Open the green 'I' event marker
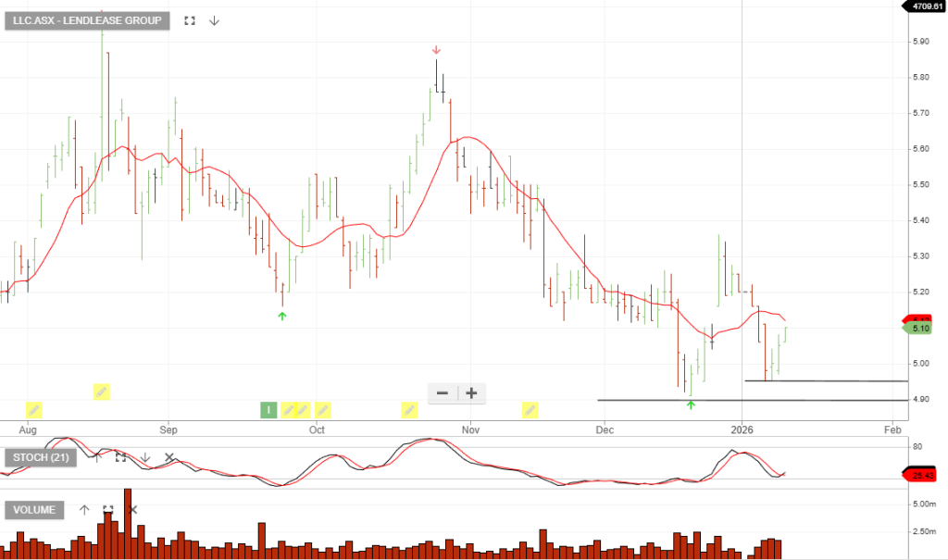The width and height of the screenshot is (948, 560). click(x=268, y=409)
